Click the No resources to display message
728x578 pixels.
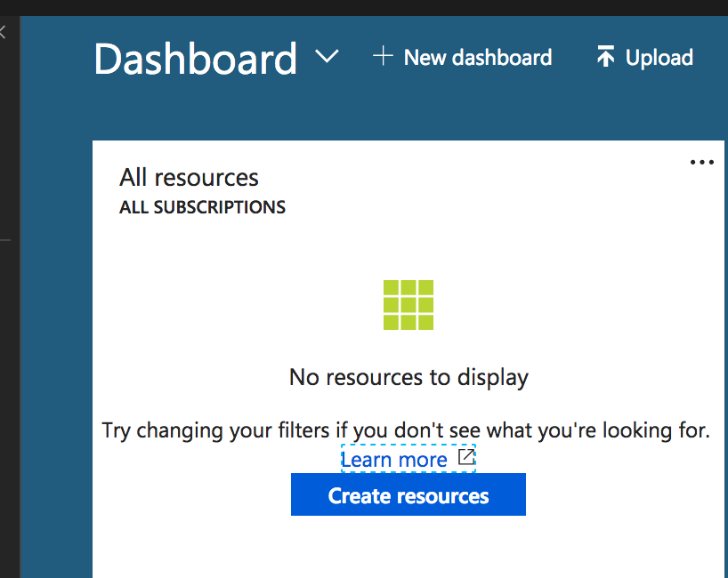(408, 377)
